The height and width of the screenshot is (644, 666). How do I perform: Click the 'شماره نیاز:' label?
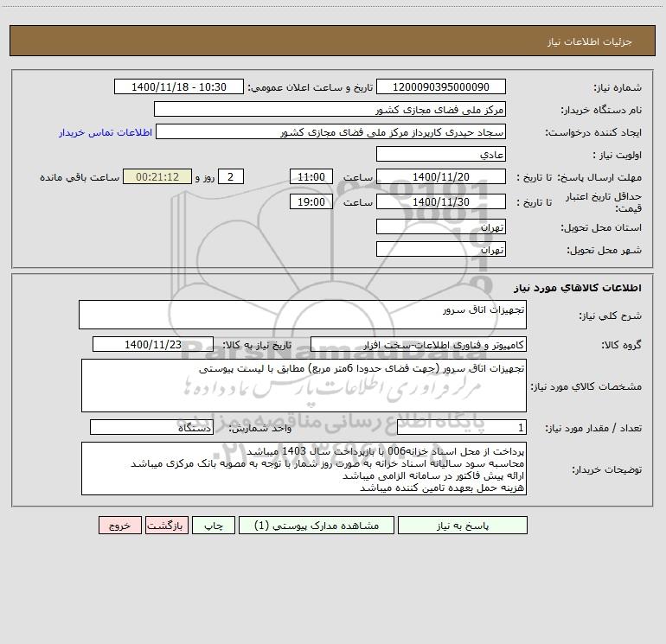[x=618, y=87]
